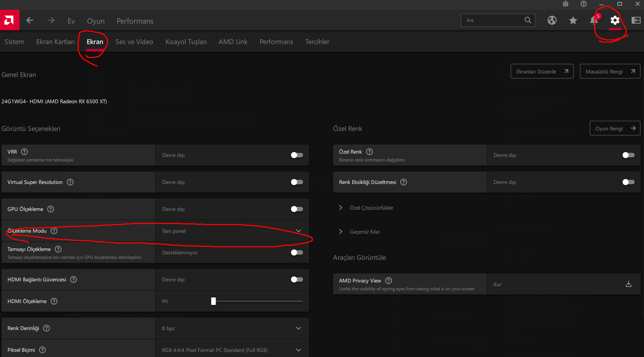Click the HDMI Ölçekleme slider handle
This screenshot has width=644, height=357.
[213, 301]
